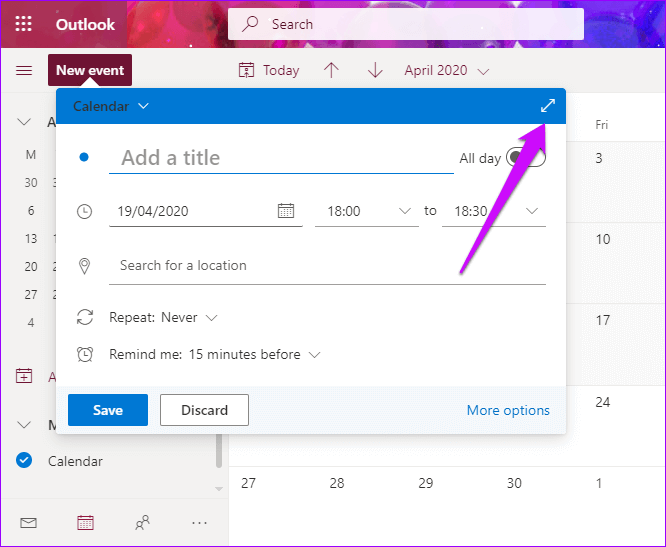666x547 pixels.
Task: Select 20 in the mini calendar
Action: point(31,267)
